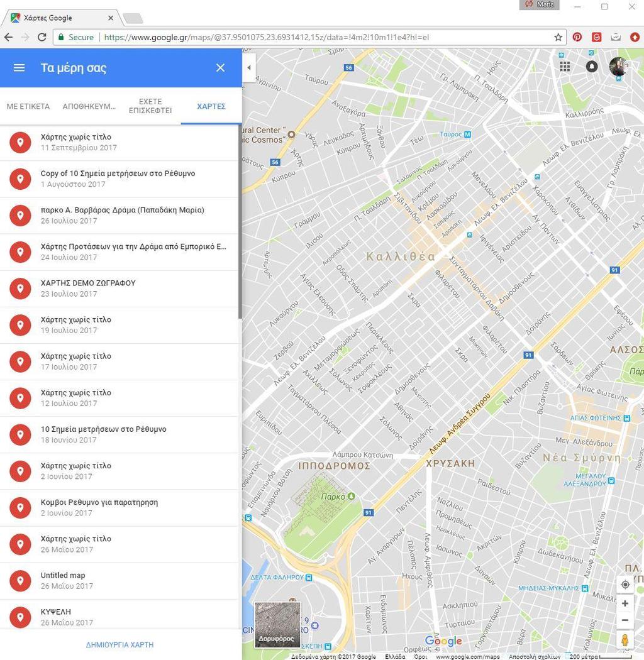This screenshot has height=660, width=644.
Task: Focus the address bar URL
Action: click(x=266, y=37)
